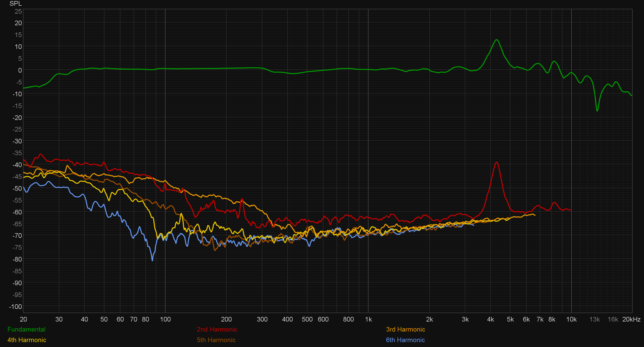Select the 5th Harmonic legend label
The height and width of the screenshot is (347, 644).
click(216, 340)
